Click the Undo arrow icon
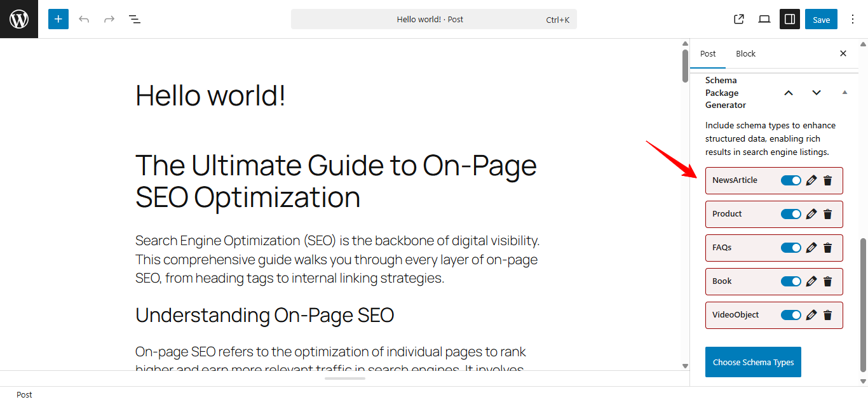The height and width of the screenshot is (402, 868). (84, 19)
